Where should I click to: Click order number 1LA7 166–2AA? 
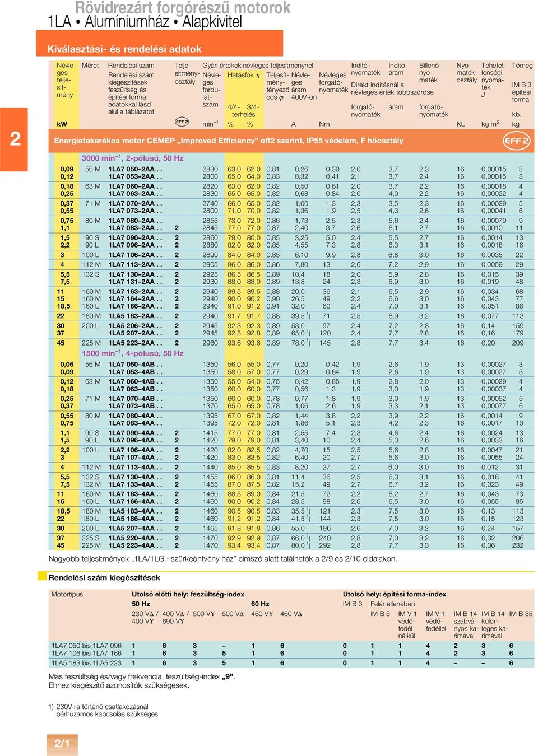coord(135,306)
